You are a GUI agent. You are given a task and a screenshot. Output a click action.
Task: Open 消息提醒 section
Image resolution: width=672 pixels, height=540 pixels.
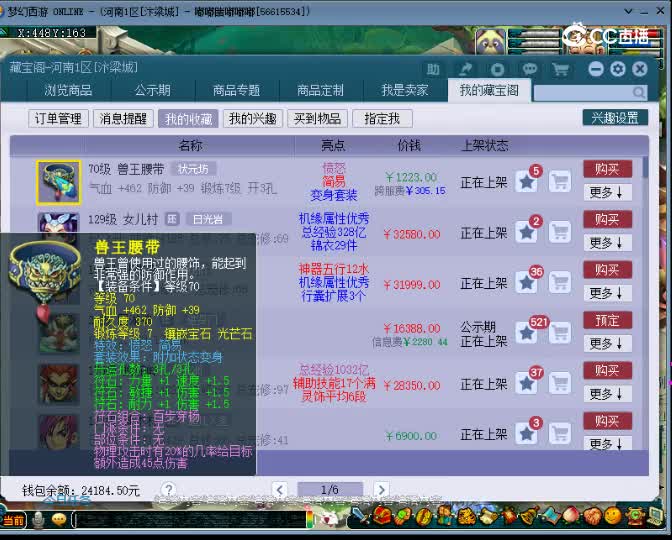pos(123,119)
